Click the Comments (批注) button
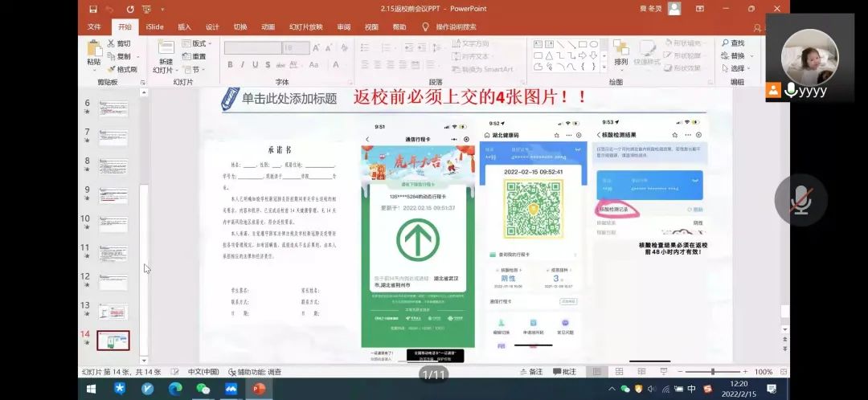 point(563,372)
